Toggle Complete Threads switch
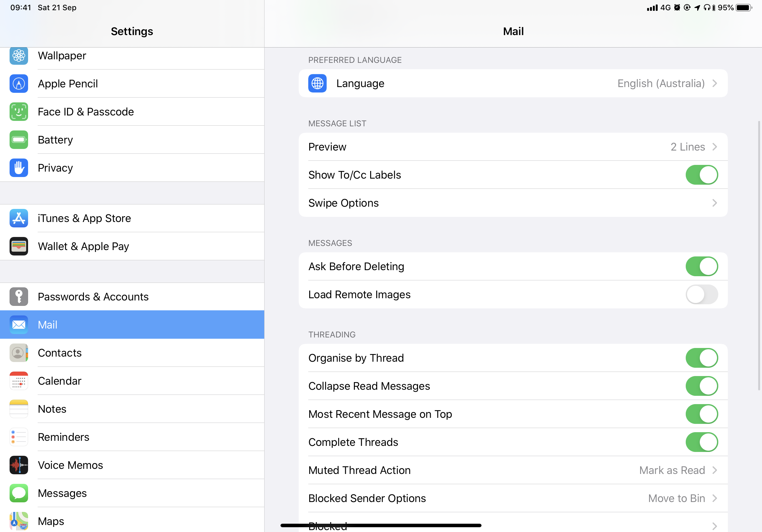The height and width of the screenshot is (532, 762). (702, 442)
